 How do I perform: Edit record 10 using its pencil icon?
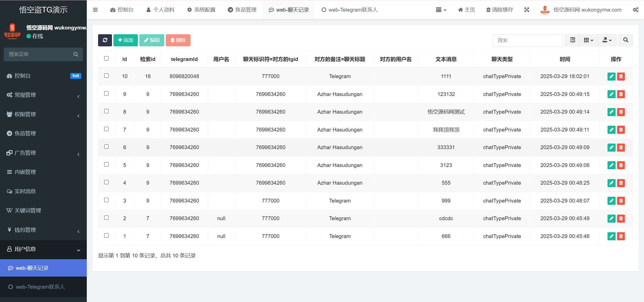click(x=611, y=76)
